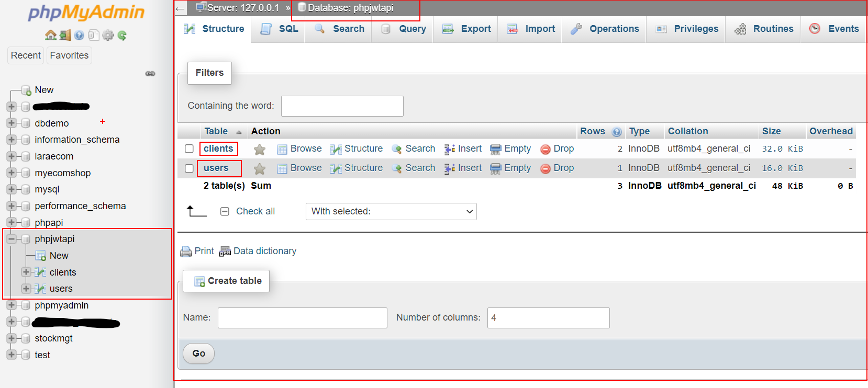Click the Rows column help icon
Viewport: 868px width, 388px height.
(617, 132)
